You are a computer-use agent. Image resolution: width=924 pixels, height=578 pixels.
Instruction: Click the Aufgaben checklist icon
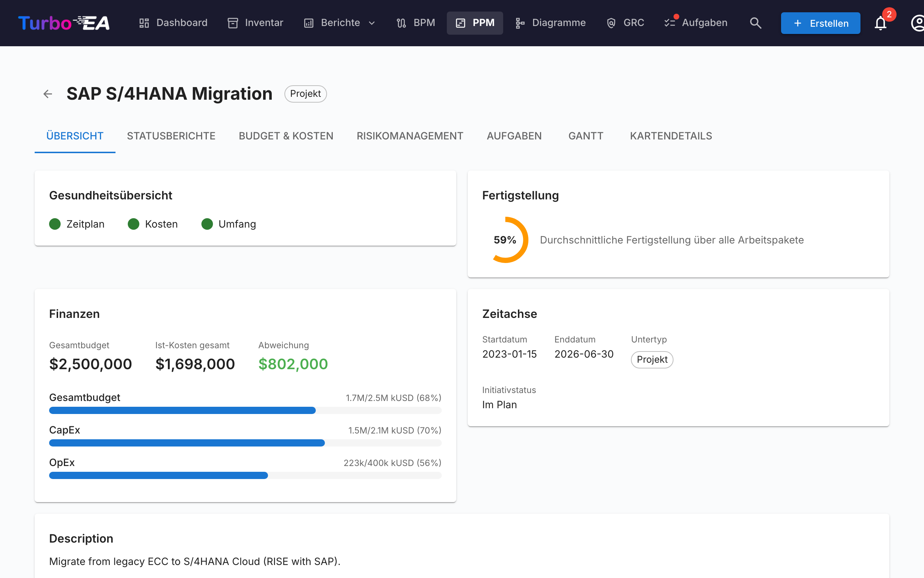click(670, 23)
